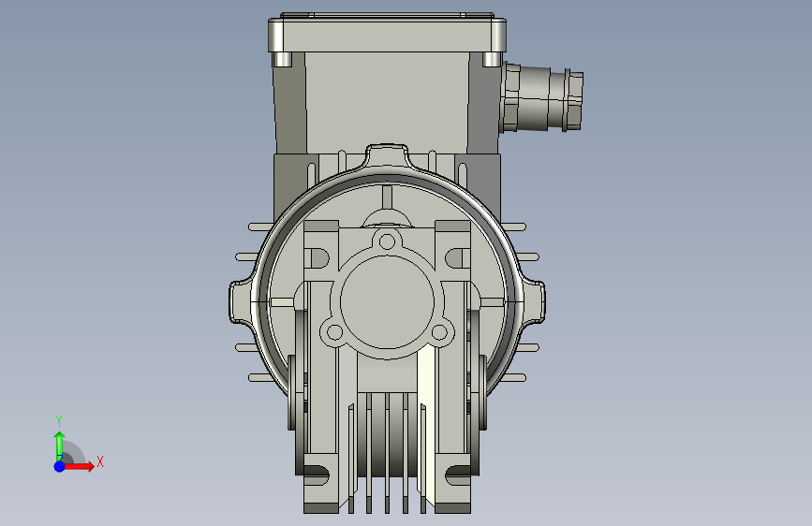Select the terminal box cover on the motor
The image size is (812, 526).
pos(387,33)
